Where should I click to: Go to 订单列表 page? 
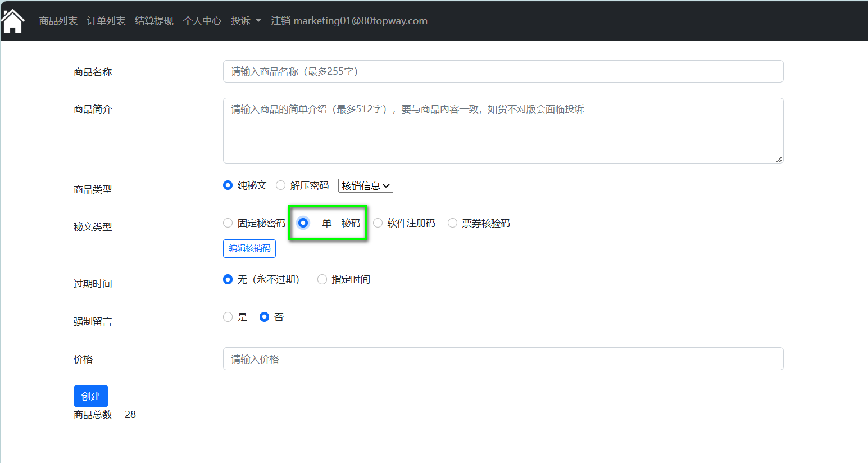[x=106, y=21]
